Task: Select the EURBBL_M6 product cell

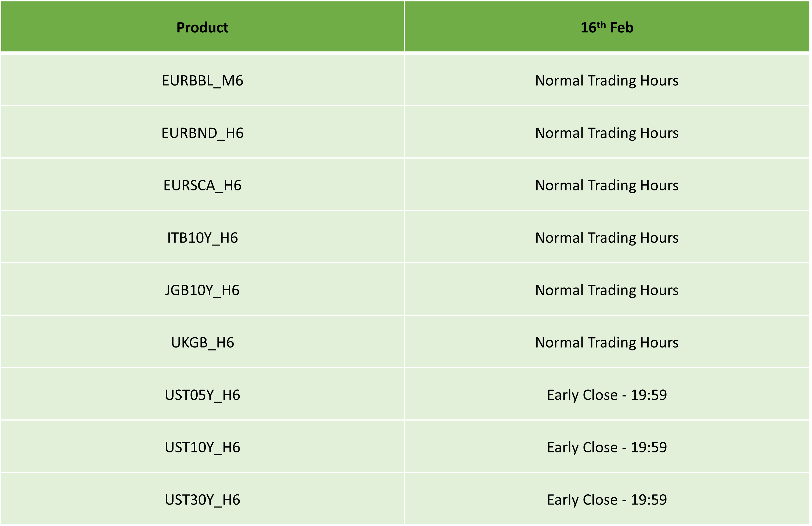Action: 202,80
